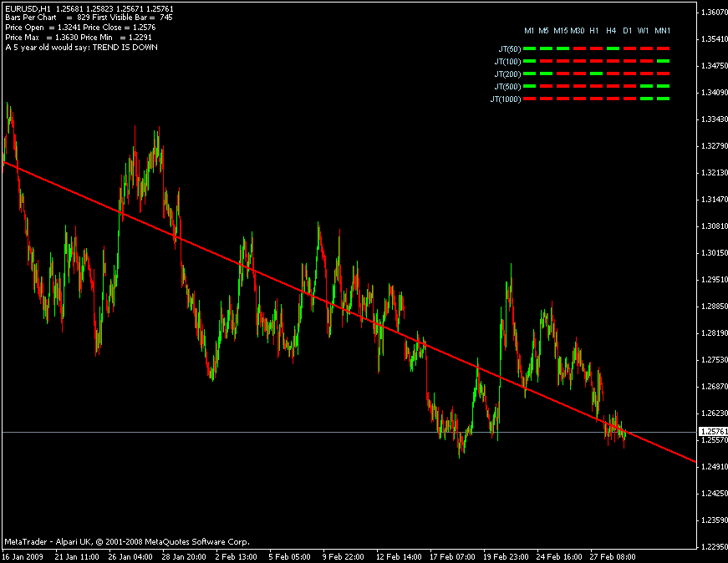Click the '21 Jan 11:00' time axis label
Image resolution: width=728 pixels, height=563 pixels.
77,556
